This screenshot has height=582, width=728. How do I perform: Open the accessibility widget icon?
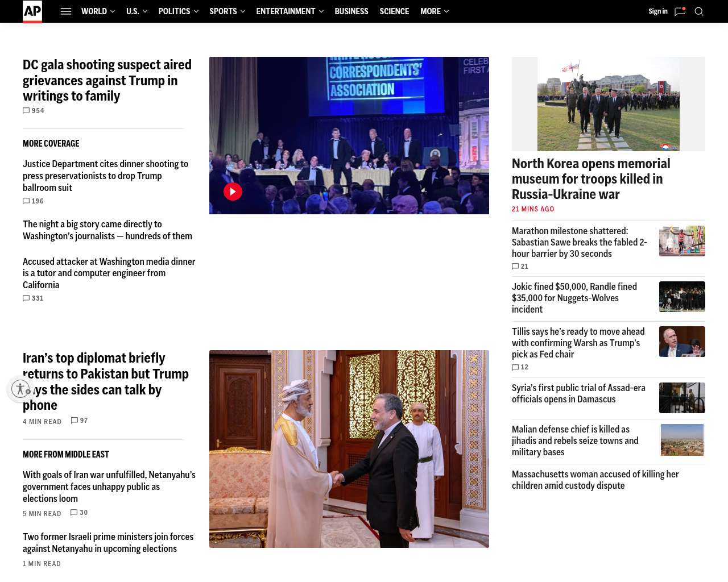click(20, 389)
